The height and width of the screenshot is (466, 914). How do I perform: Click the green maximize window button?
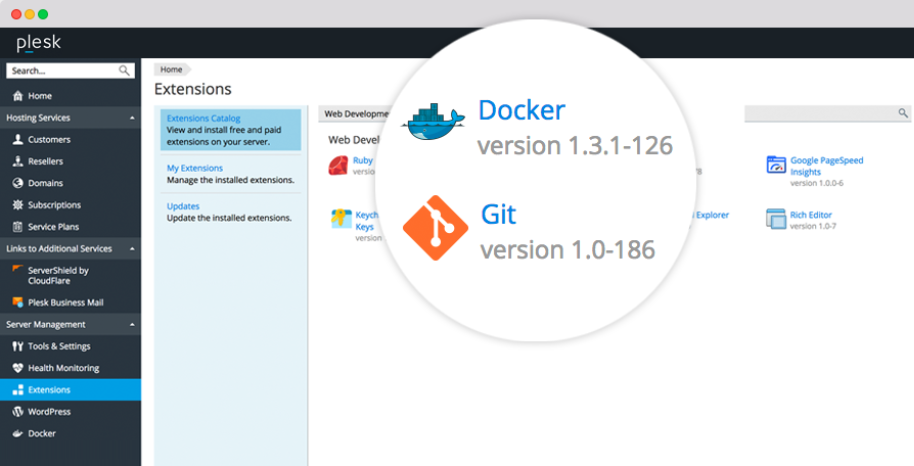pyautogui.click(x=43, y=15)
